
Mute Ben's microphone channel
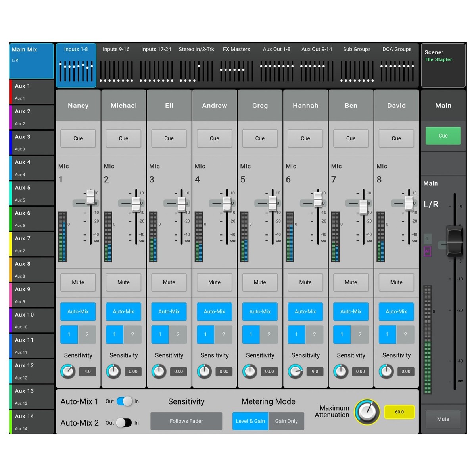[351, 282]
